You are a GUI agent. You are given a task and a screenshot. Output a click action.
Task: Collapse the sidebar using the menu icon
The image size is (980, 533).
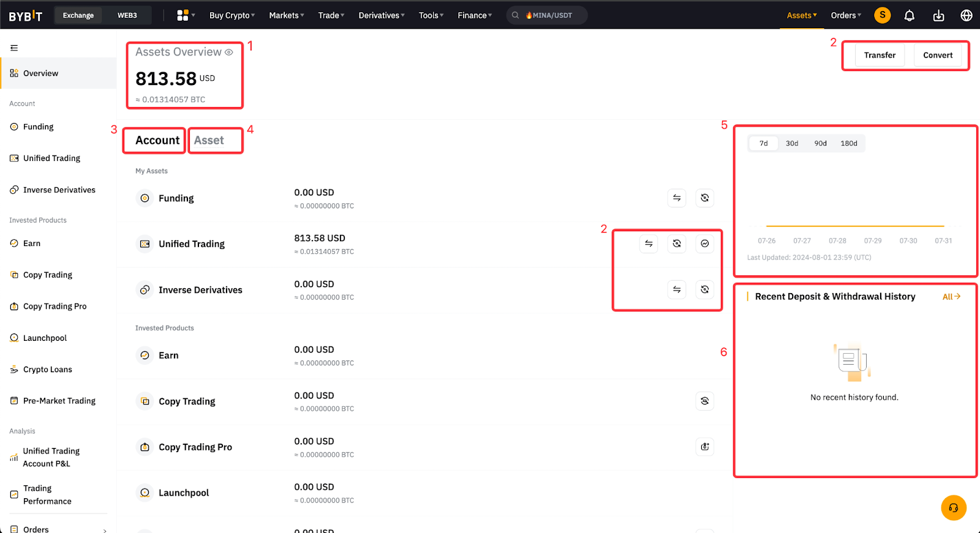pyautogui.click(x=14, y=48)
